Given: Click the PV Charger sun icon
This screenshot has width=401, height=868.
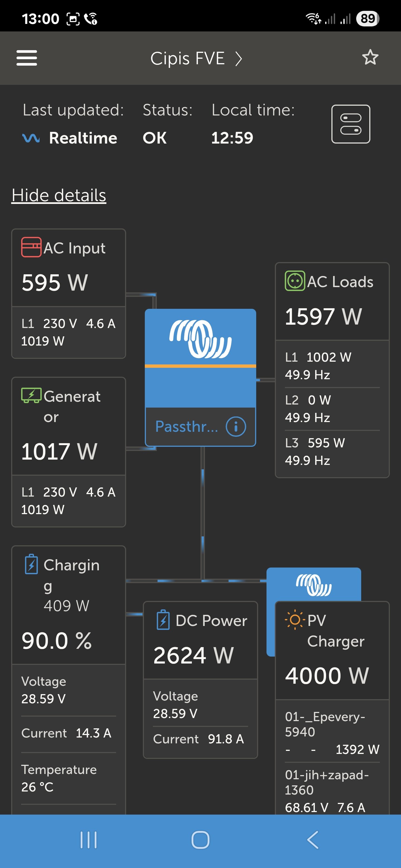Looking at the screenshot, I should 295,620.
